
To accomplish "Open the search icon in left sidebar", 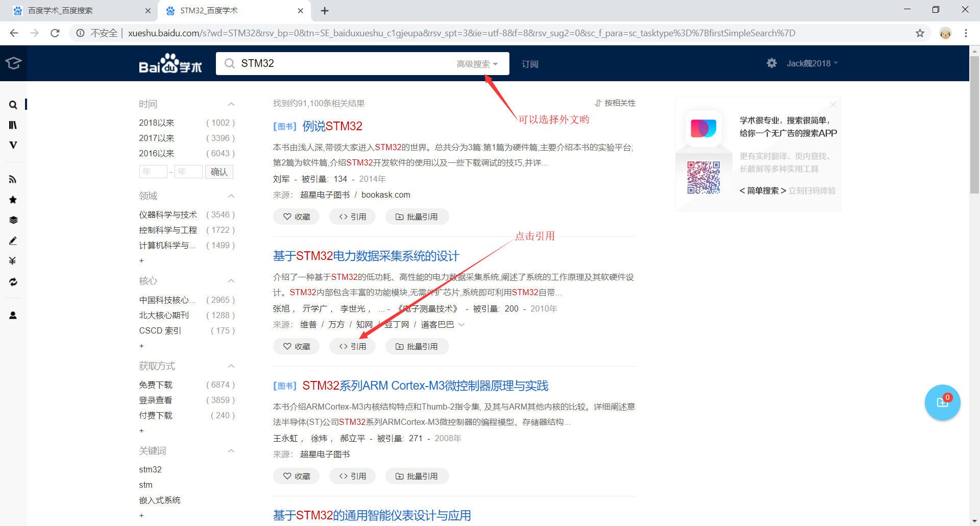I will click(x=13, y=105).
